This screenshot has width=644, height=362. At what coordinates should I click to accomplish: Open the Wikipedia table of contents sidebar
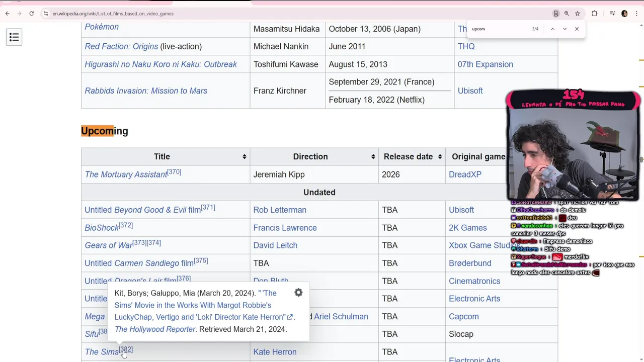[14, 37]
